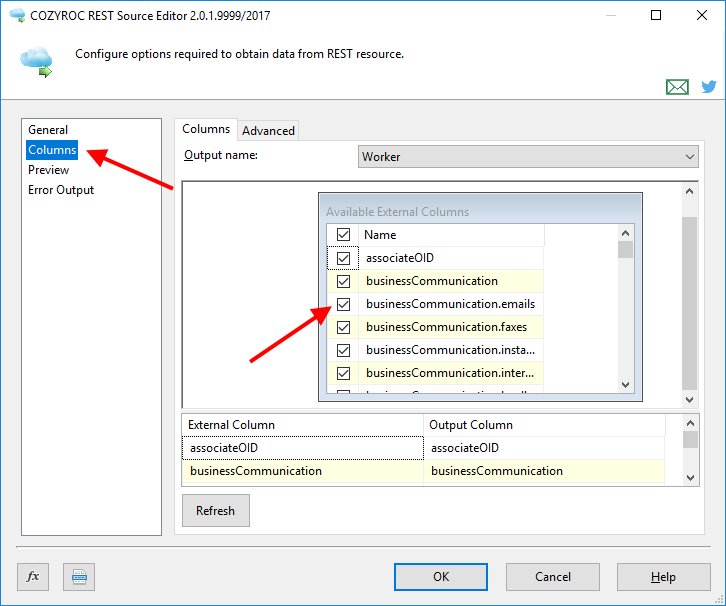Click the scrollbar thumb of the mapping grid

[x=690, y=440]
